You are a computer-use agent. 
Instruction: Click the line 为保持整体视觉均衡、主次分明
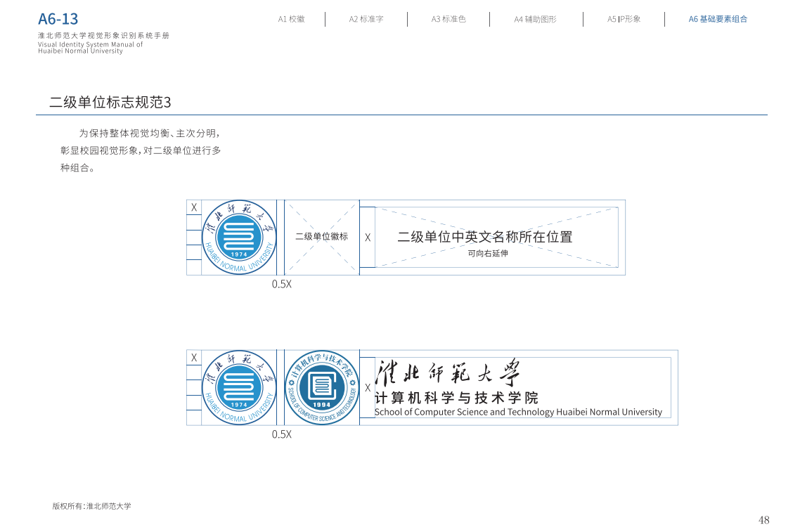pos(150,133)
